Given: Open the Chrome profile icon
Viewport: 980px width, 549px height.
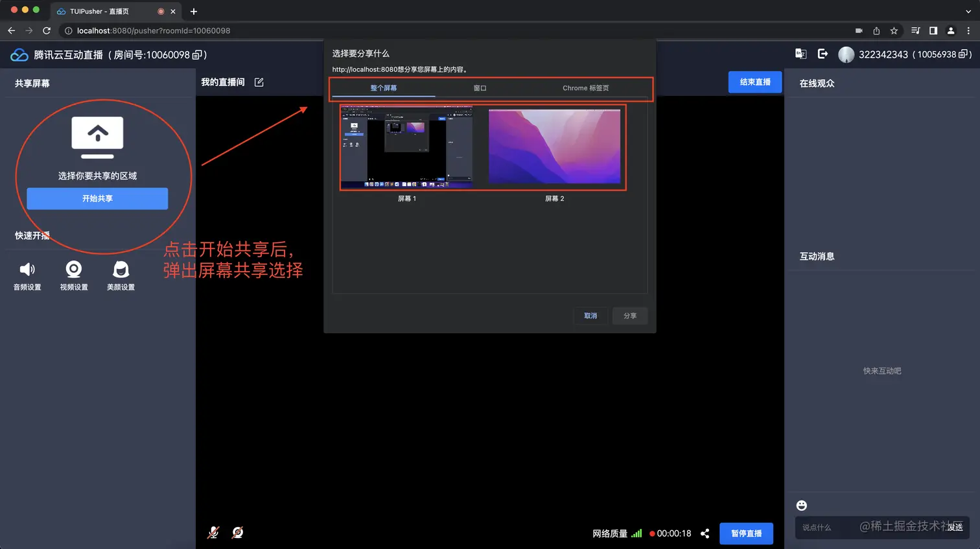Looking at the screenshot, I should click(x=951, y=30).
